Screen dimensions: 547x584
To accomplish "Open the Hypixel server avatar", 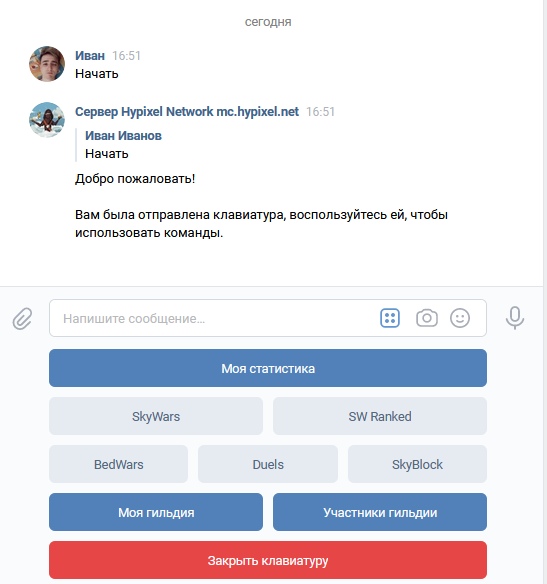I will click(47, 120).
